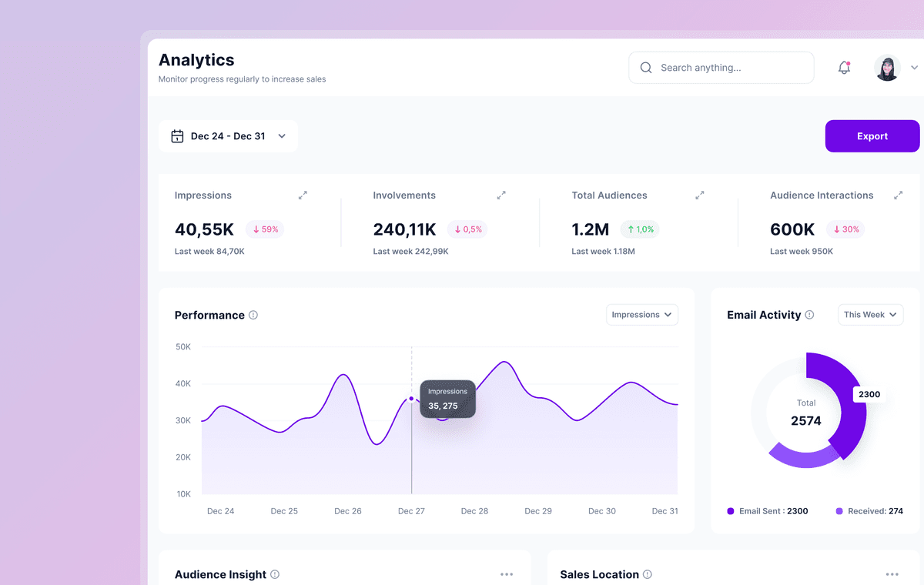This screenshot has width=924, height=585.
Task: Open the Dec 24 - Dec 31 date range dropdown
Action: 229,136
